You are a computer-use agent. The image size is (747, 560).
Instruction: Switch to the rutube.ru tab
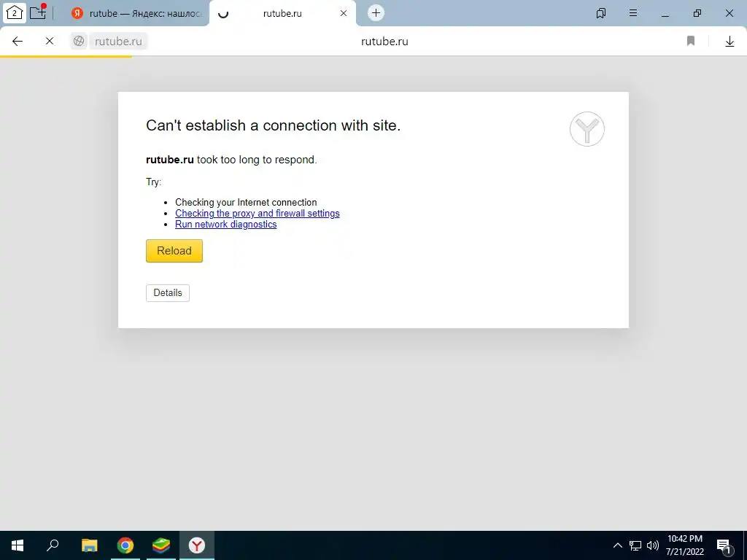pos(282,13)
